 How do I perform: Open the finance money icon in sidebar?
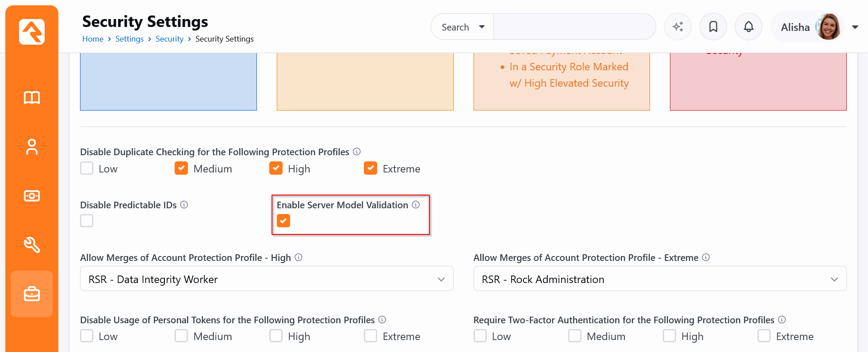point(32,196)
